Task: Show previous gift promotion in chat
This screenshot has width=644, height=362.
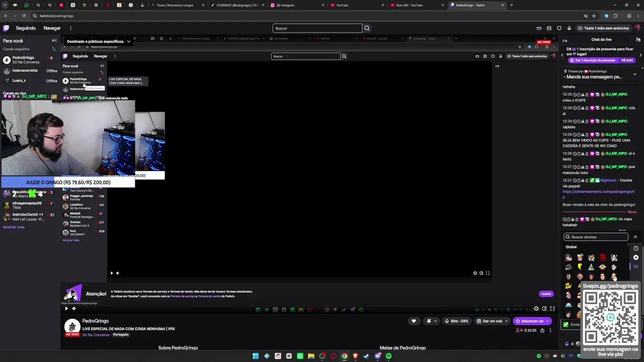Action: 562,55
